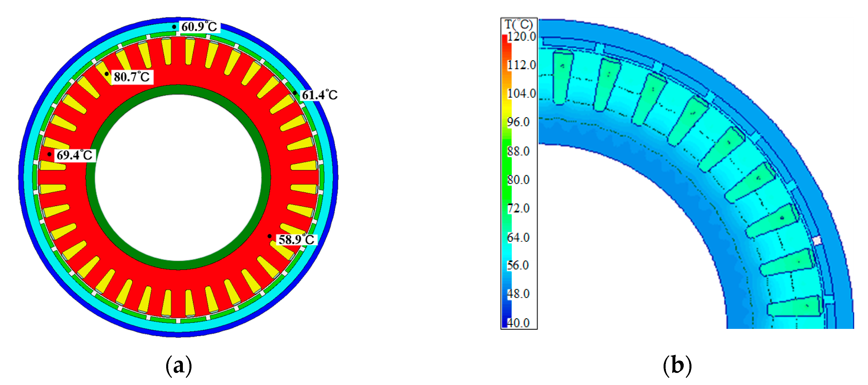868x385 pixels.
Task: Click the 64.0 legend value
Action: [x=518, y=237]
